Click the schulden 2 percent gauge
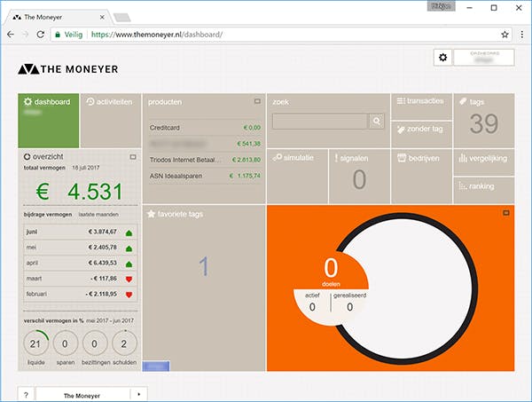The height and width of the screenshot is (402, 532). click(x=124, y=343)
